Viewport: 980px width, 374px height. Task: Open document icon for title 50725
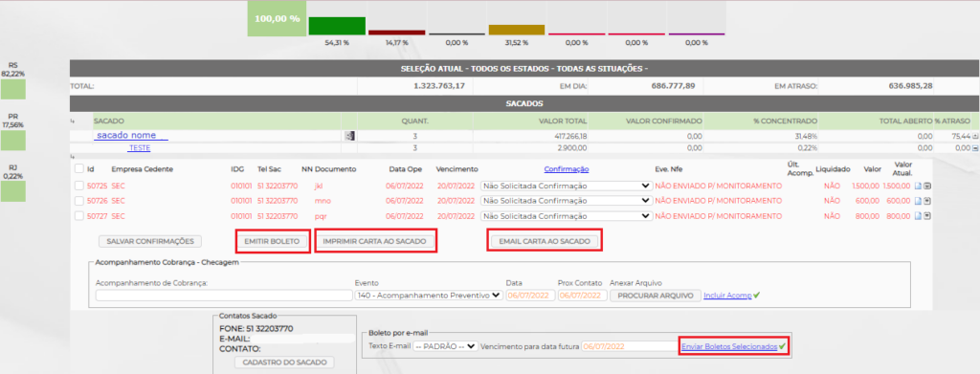(x=918, y=187)
